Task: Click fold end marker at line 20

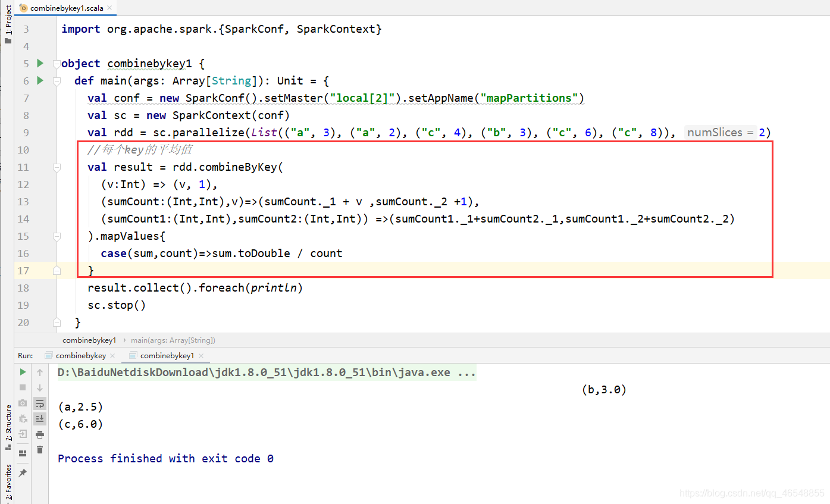Action: (x=57, y=323)
